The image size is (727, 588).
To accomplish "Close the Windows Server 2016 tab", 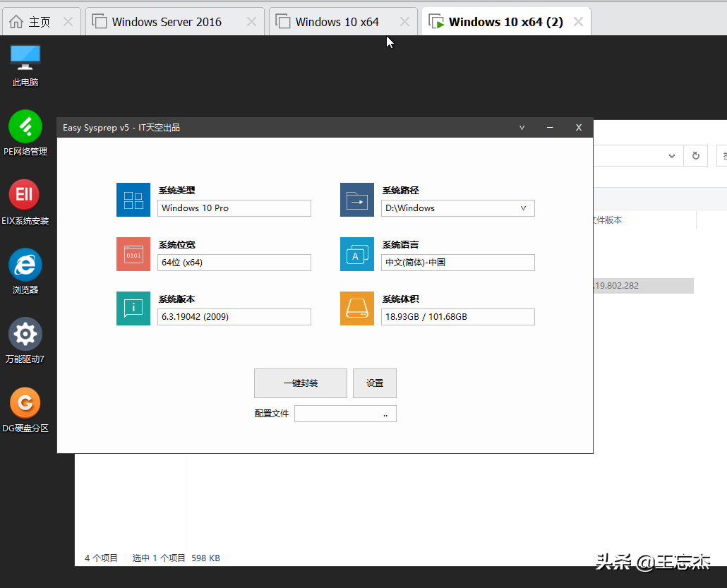I will click(x=251, y=22).
